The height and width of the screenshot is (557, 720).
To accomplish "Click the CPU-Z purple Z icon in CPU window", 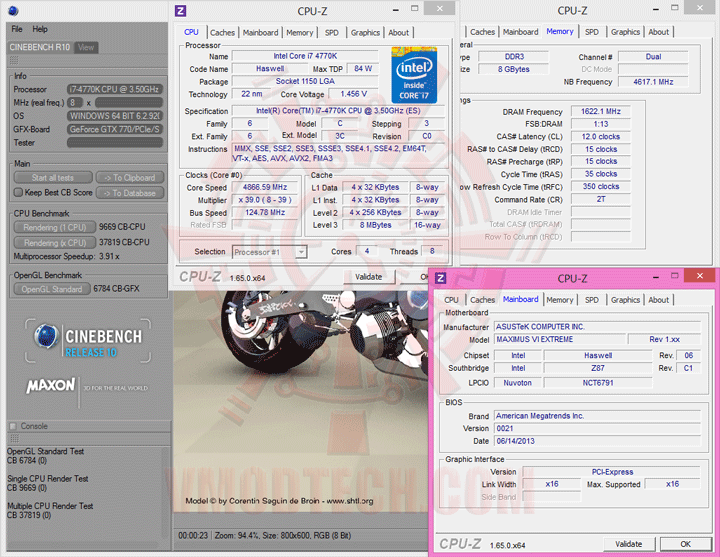I will 180,10.
